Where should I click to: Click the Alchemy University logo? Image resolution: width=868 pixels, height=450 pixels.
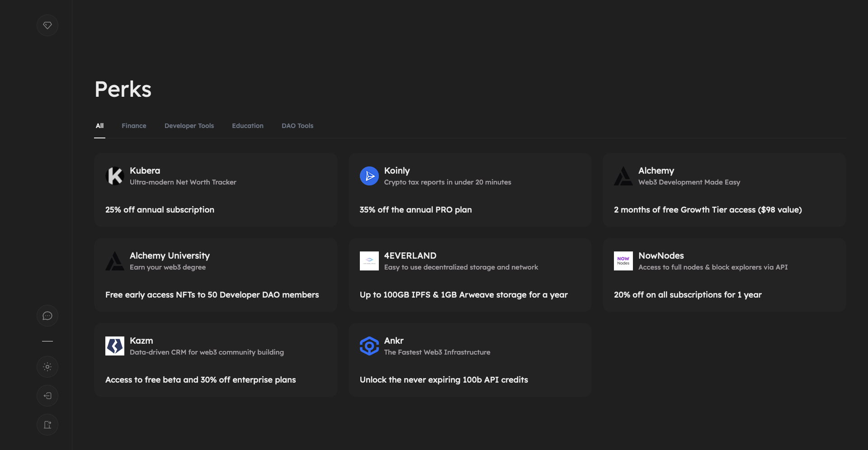[x=115, y=261]
